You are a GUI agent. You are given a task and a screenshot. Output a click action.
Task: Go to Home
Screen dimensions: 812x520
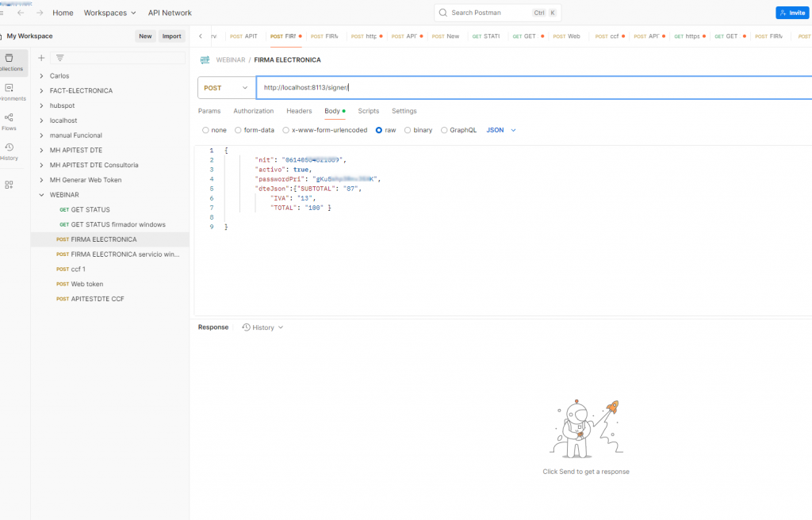click(63, 13)
